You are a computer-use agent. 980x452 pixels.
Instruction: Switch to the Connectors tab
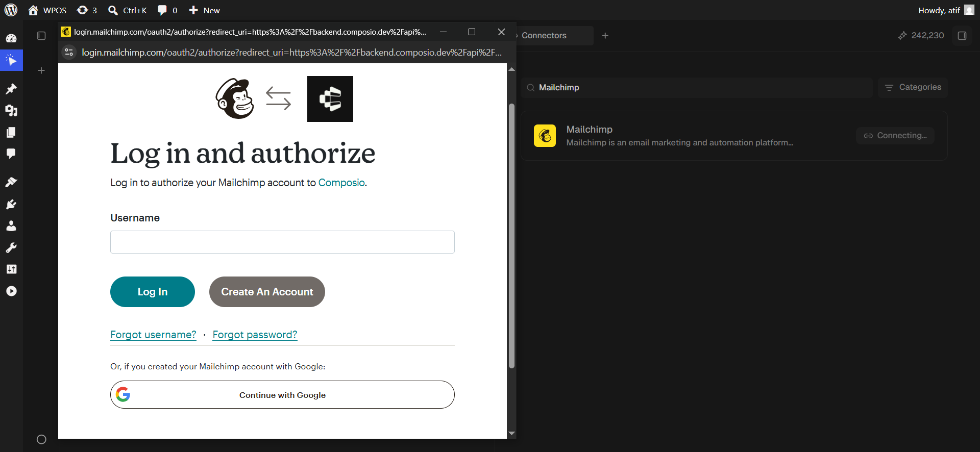click(x=544, y=36)
